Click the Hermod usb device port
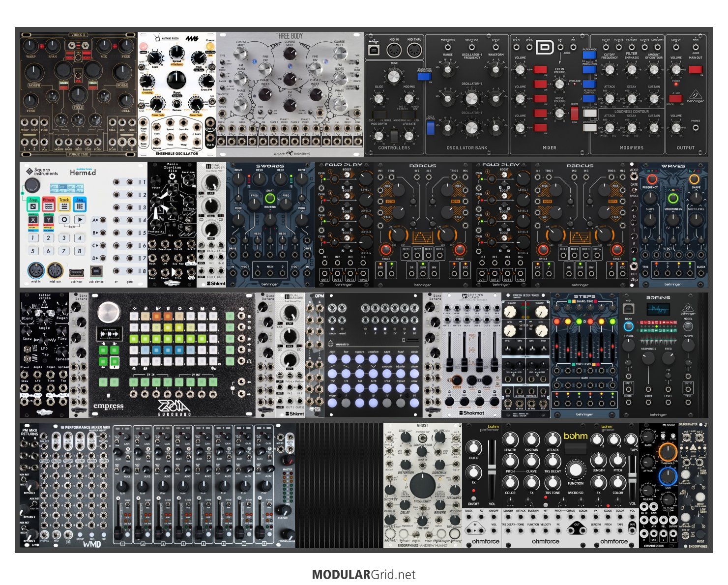 click(96, 271)
